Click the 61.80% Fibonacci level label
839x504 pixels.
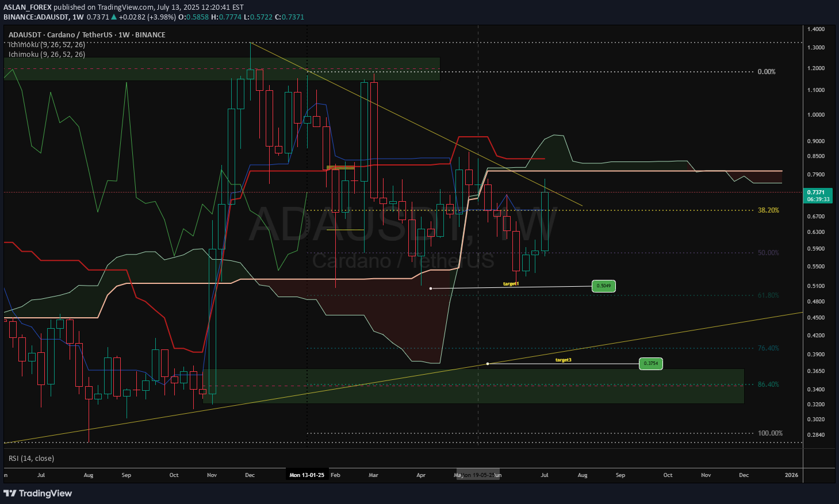pos(768,295)
